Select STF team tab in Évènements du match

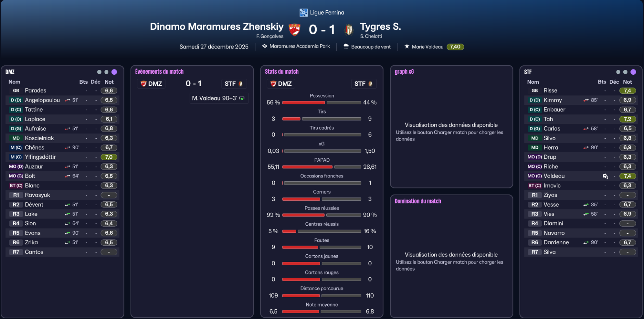coord(234,84)
